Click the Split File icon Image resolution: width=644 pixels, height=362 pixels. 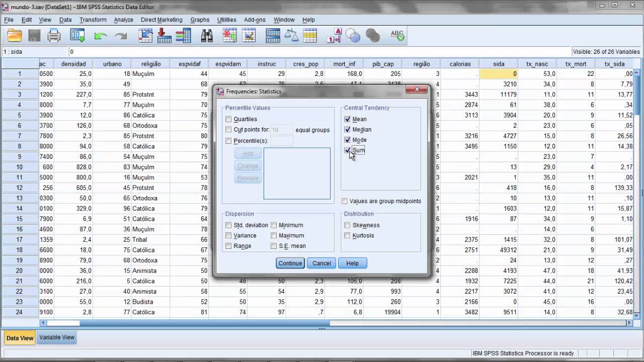(x=273, y=36)
